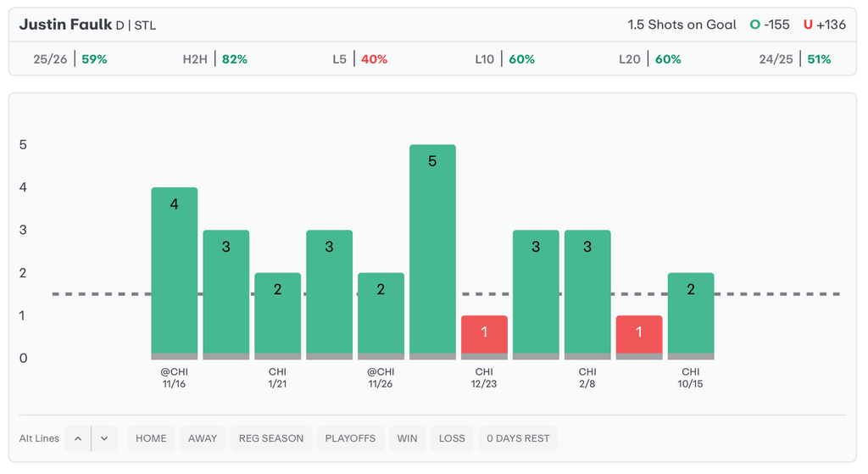Switch to the L20 60% split
This screenshot has height=474, width=868.
(x=649, y=59)
